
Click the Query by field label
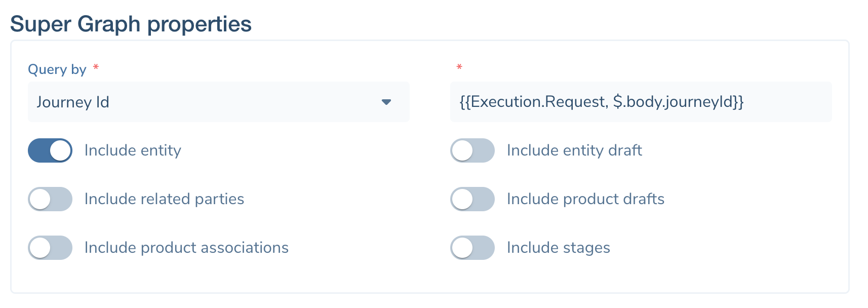[x=57, y=69]
